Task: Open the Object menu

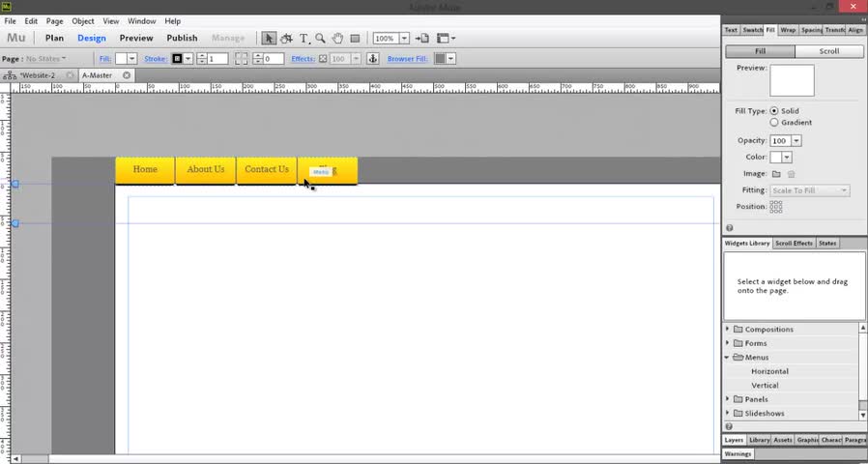Action: coord(83,21)
